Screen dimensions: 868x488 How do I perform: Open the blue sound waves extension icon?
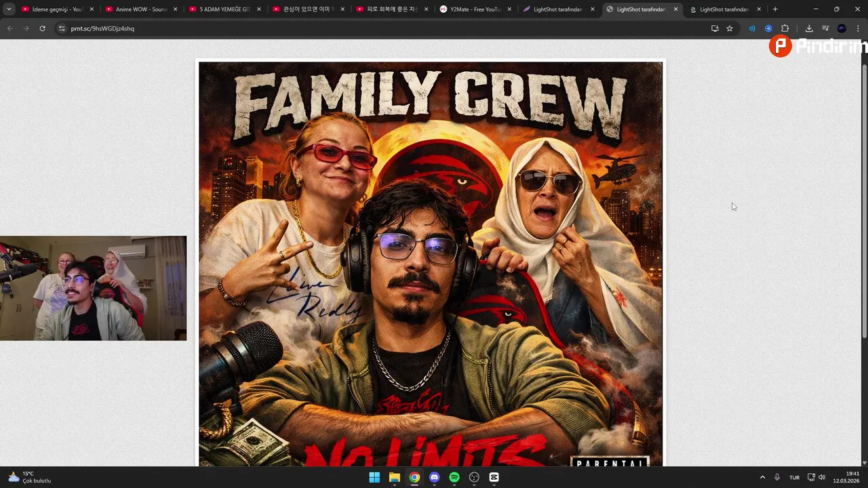click(751, 28)
